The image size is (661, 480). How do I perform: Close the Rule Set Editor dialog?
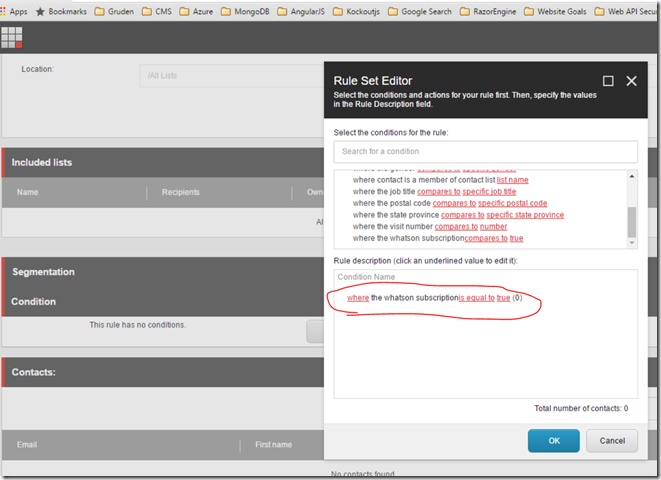(x=631, y=81)
